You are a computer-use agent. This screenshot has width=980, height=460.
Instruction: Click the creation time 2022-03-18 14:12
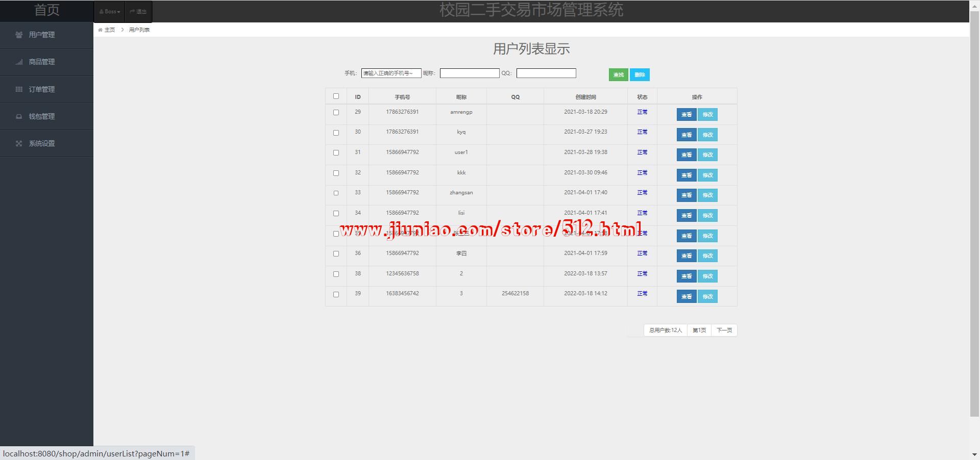[x=585, y=293]
